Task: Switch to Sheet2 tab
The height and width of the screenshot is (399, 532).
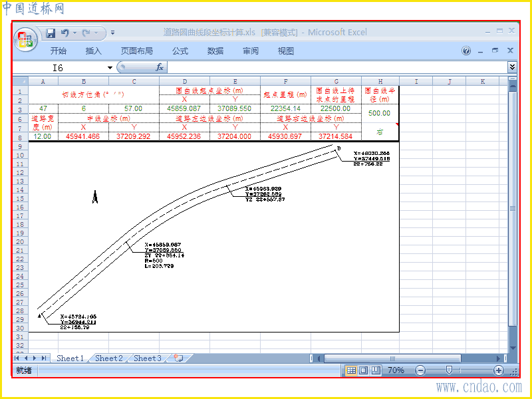Action: point(109,358)
